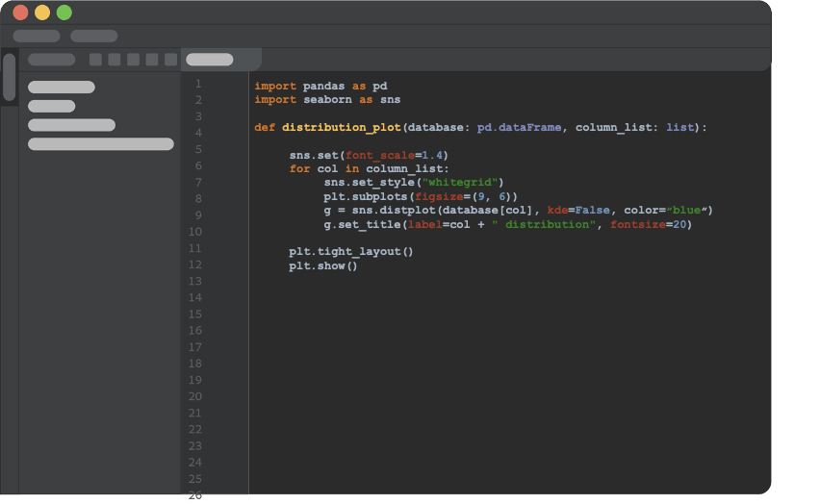Click the 'plt.show()' line
Viewport: 820px width, 504px height.
point(323,265)
